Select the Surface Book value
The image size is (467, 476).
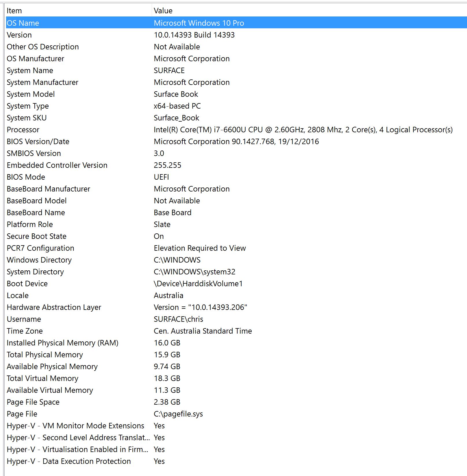176,94
